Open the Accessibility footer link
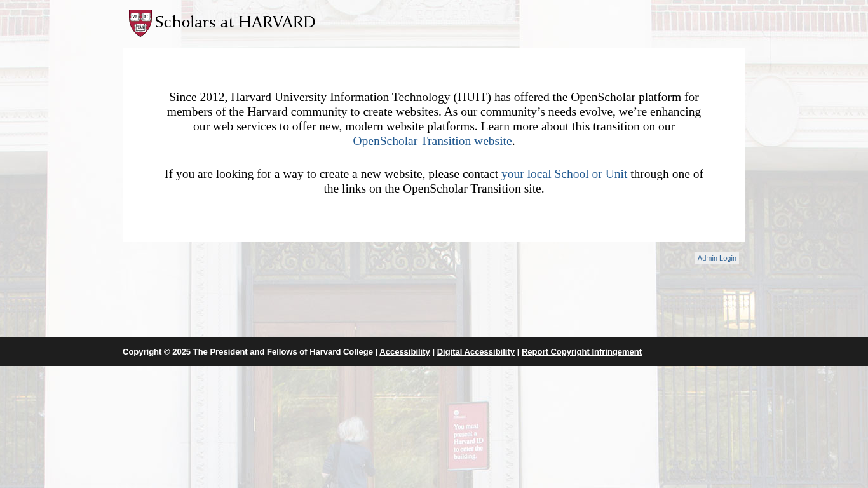The image size is (868, 488). pyautogui.click(x=405, y=352)
